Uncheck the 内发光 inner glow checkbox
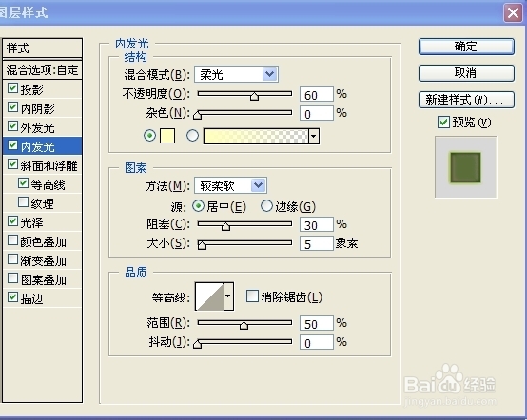527x420 pixels. 12,145
